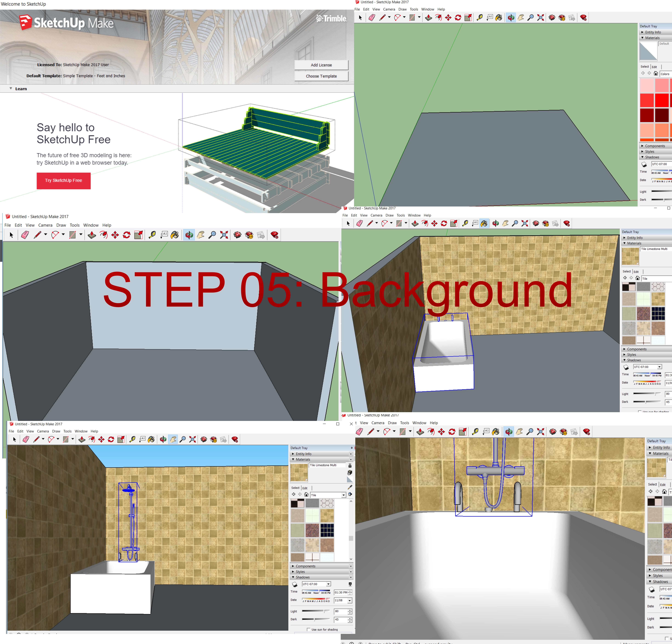The height and width of the screenshot is (644, 672).
Task: Open Camera menu in blue-walled room window
Action: (x=45, y=225)
